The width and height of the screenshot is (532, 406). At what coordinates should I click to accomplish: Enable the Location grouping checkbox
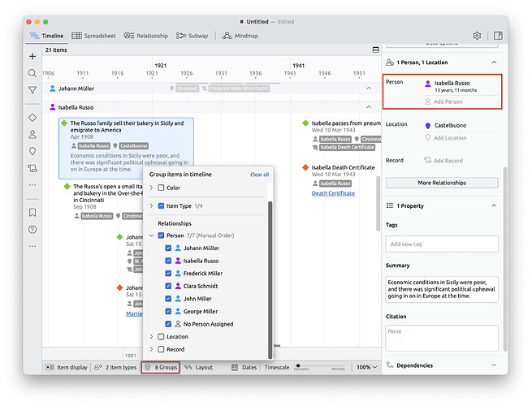[x=161, y=337]
